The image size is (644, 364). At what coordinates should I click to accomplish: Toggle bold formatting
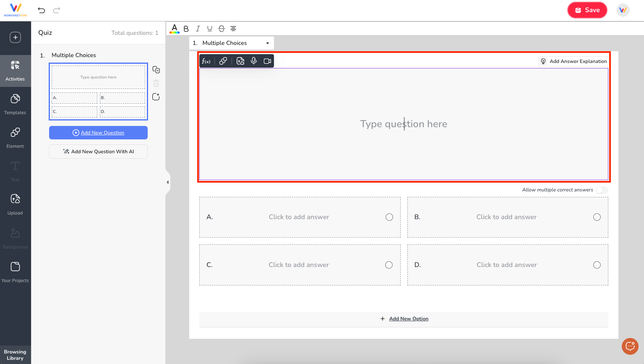(x=186, y=29)
